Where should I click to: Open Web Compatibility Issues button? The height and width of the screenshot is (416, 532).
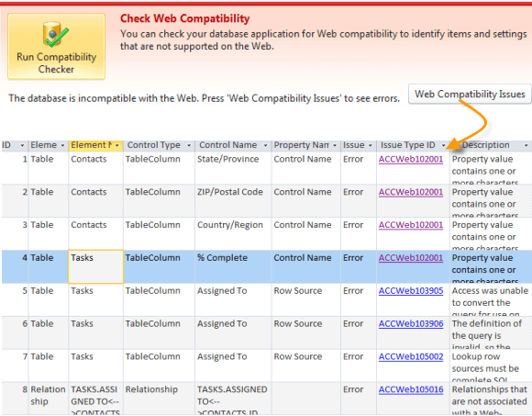(470, 94)
